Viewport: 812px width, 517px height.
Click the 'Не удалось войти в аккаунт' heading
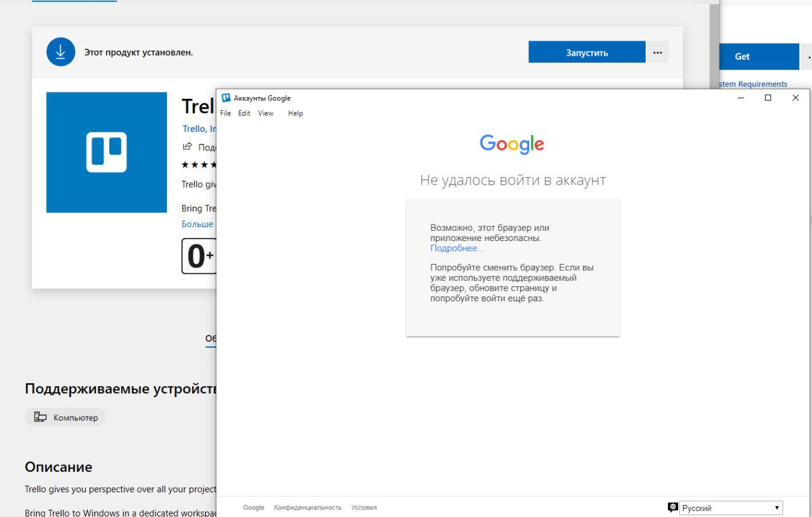coord(513,180)
